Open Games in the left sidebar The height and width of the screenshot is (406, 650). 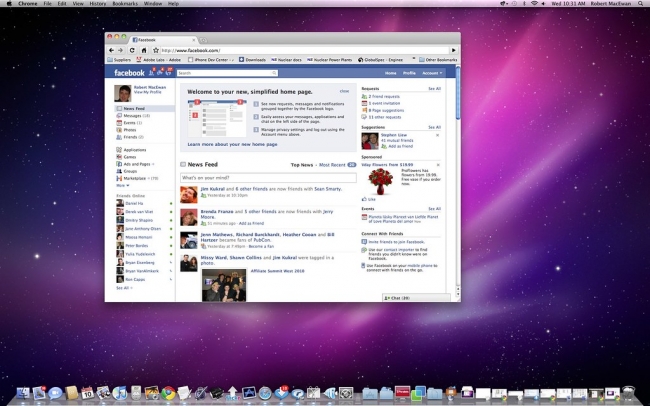pos(126,157)
